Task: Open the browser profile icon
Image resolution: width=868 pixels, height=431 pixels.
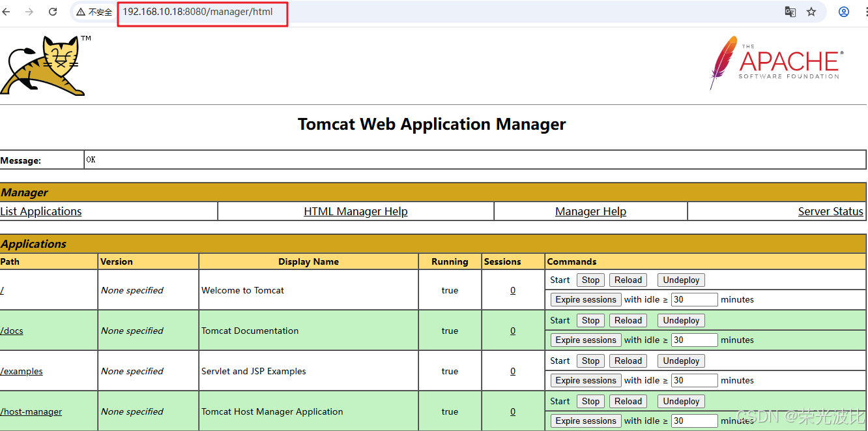Action: tap(844, 12)
